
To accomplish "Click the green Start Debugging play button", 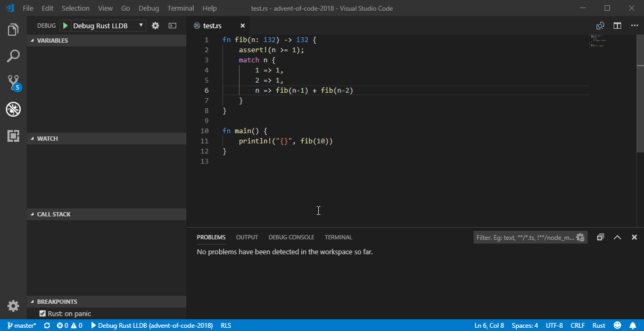I will click(x=65, y=26).
